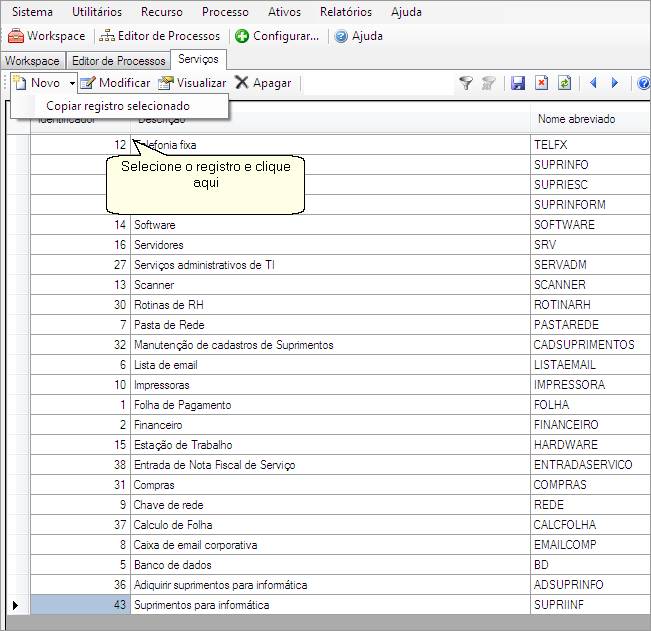Select the Scanner description cell
The width and height of the screenshot is (651, 631).
(330, 285)
